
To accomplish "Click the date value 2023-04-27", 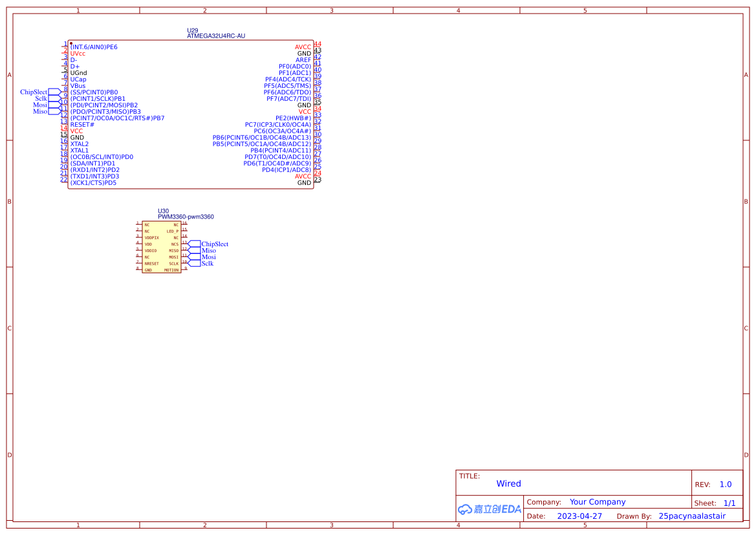I will click(579, 516).
